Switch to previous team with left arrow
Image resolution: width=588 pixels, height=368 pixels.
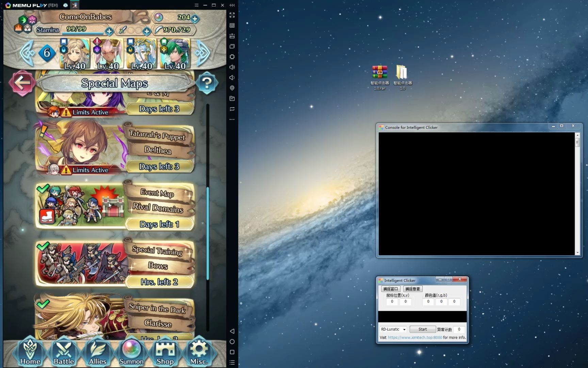coord(27,52)
